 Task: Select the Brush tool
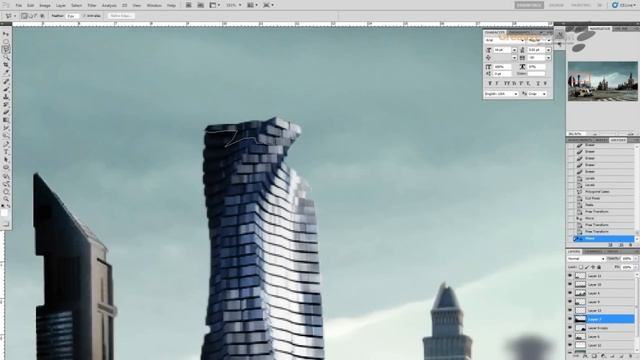click(6, 89)
